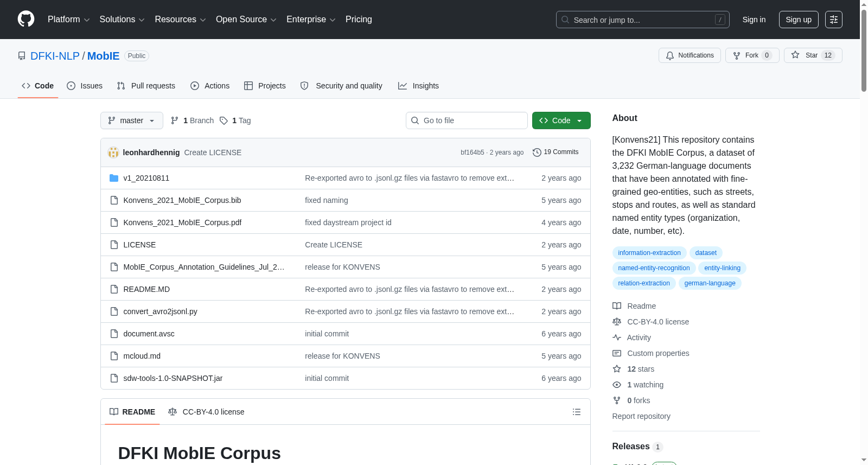Open the master branch selector
Viewport: 868px width, 465px height.
click(132, 120)
